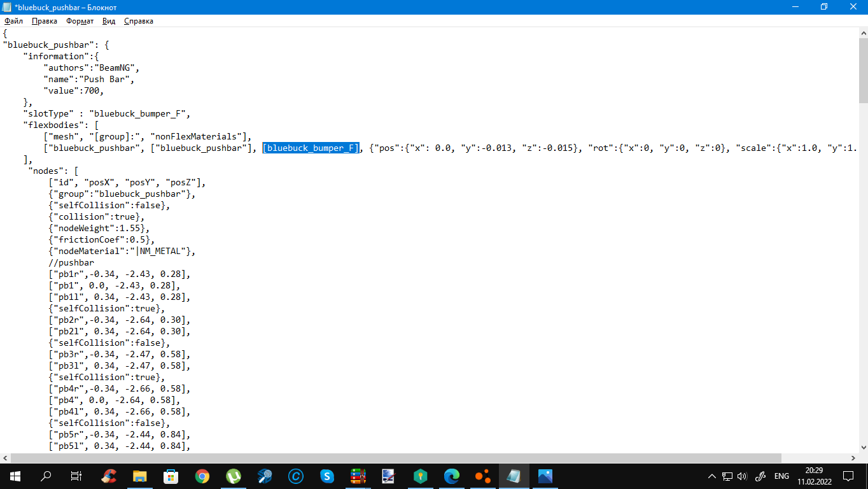
Task: Click the horizontal scrollbar left arrow
Action: point(5,458)
